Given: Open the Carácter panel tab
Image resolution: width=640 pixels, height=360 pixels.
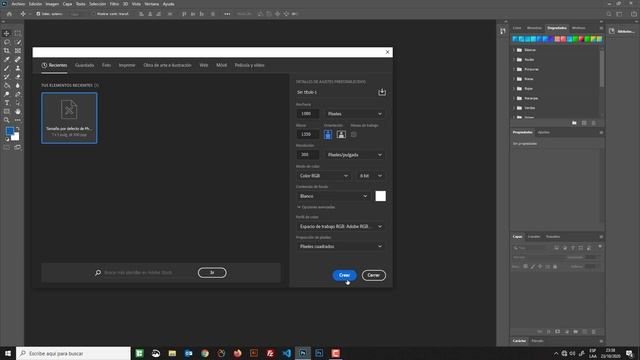Looking at the screenshot, I should pos(519,341).
